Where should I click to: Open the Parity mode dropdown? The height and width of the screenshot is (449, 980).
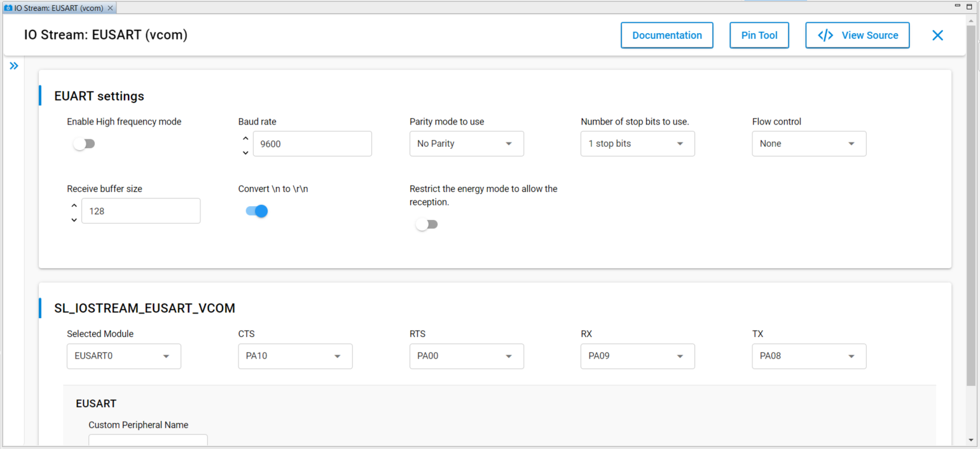coord(466,144)
